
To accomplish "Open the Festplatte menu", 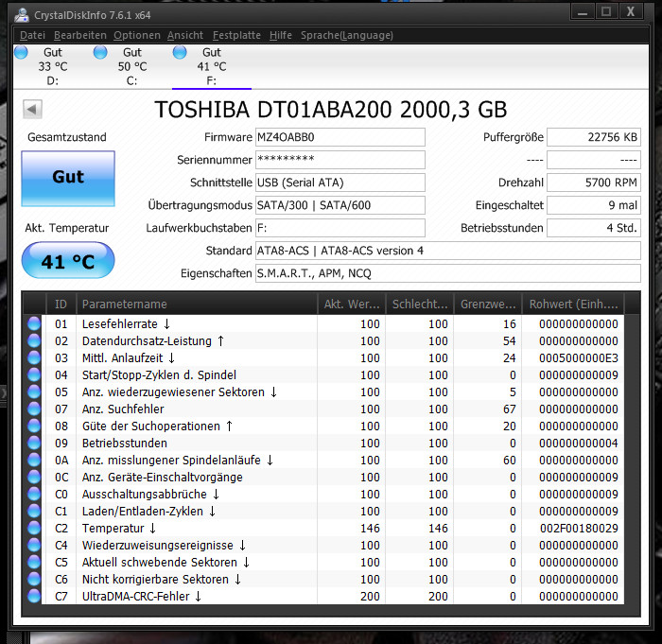I will (x=236, y=35).
